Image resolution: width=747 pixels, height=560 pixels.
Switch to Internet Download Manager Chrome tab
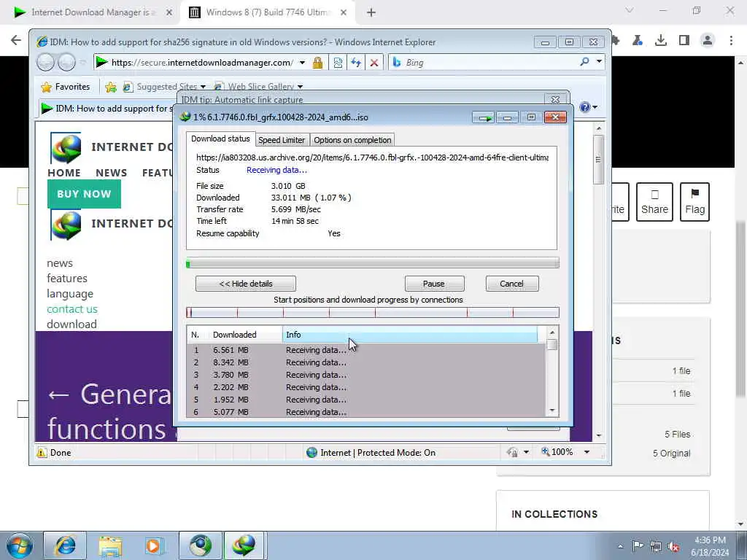click(x=93, y=12)
